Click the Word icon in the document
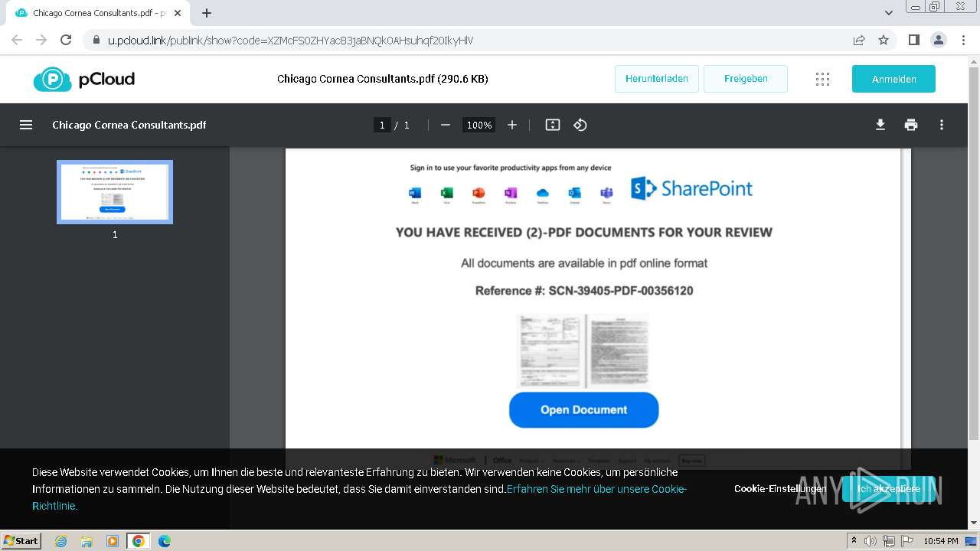Viewport: 980px width, 551px height. click(x=415, y=193)
